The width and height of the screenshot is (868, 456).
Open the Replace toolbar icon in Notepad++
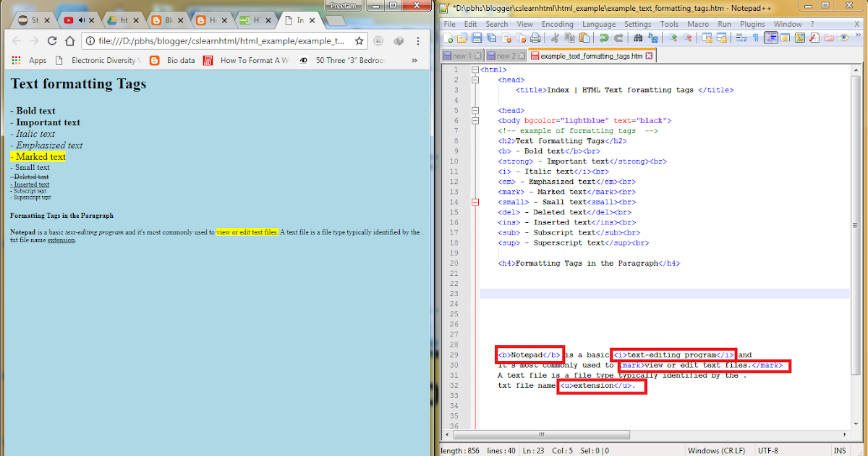click(652, 38)
